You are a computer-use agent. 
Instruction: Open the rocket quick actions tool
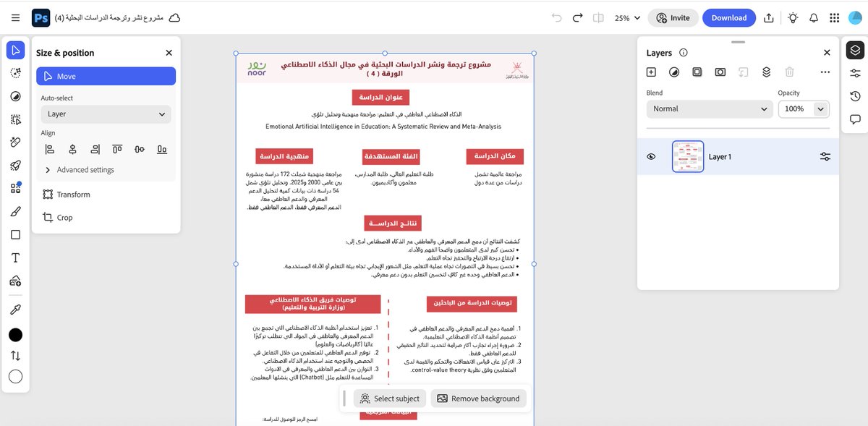tap(15, 166)
